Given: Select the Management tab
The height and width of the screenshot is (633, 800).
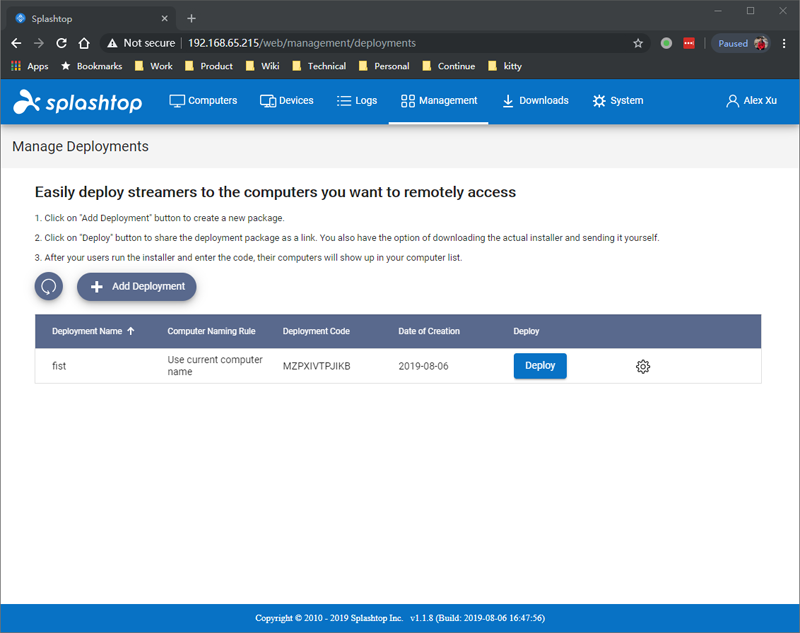Looking at the screenshot, I should [x=439, y=100].
